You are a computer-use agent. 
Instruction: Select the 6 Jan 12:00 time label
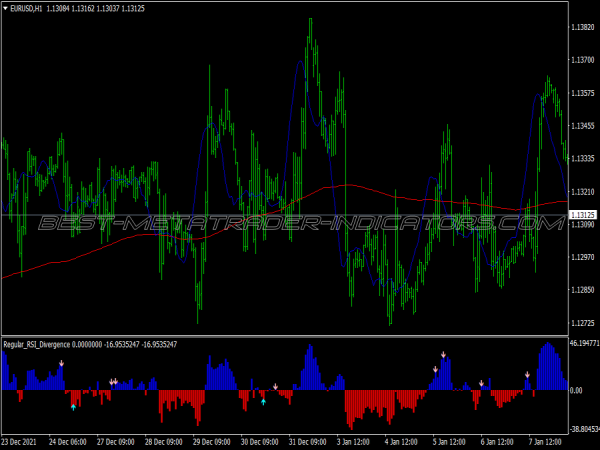click(497, 442)
